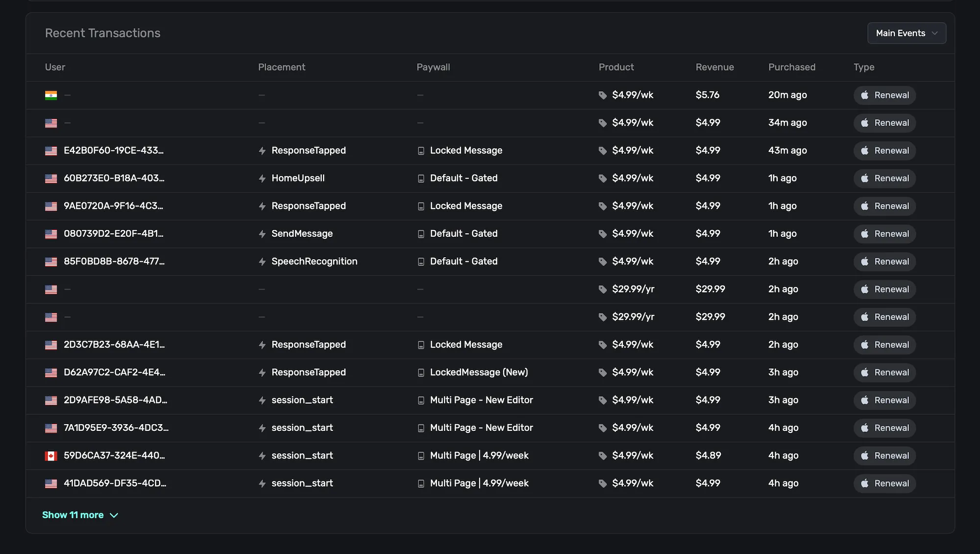Click the US flag beside 60B273E0-B18A-403

click(x=51, y=178)
